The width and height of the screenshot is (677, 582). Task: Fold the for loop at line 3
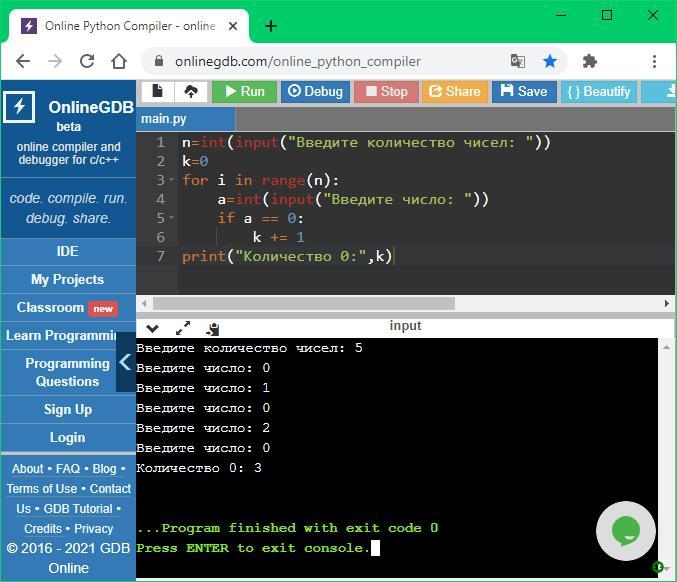(172, 181)
